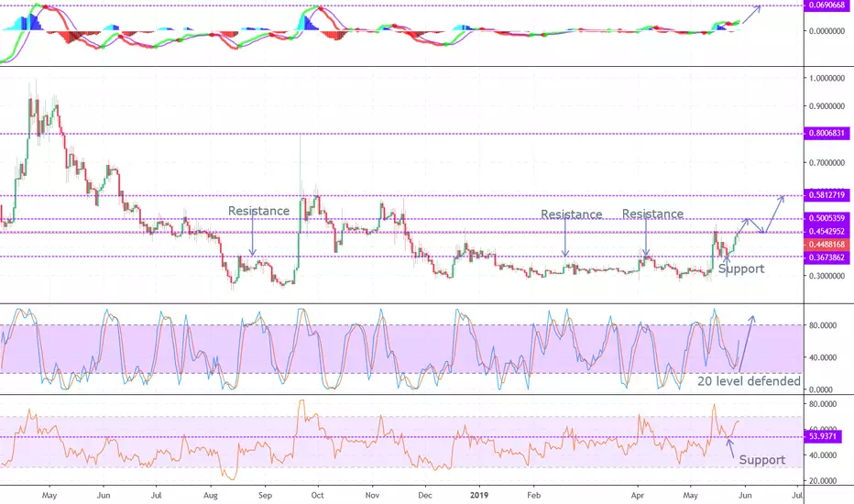
Task: Click the Feb label on time axis
Action: pos(533,495)
